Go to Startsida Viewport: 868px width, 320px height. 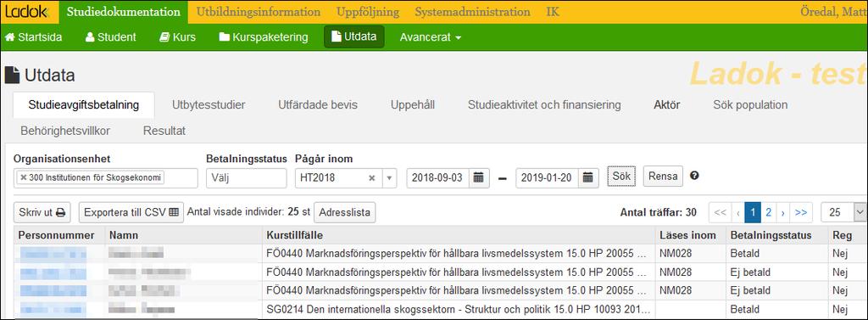pos(33,37)
